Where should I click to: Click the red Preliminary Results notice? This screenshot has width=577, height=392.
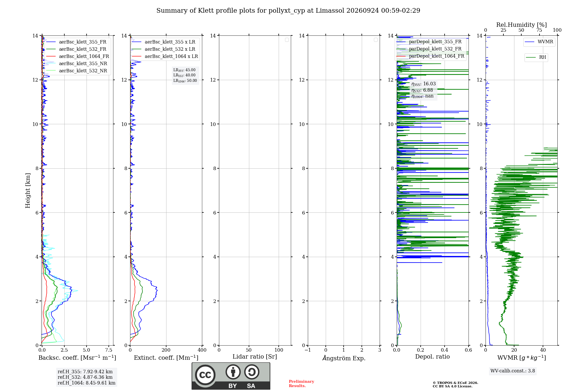[301, 384]
